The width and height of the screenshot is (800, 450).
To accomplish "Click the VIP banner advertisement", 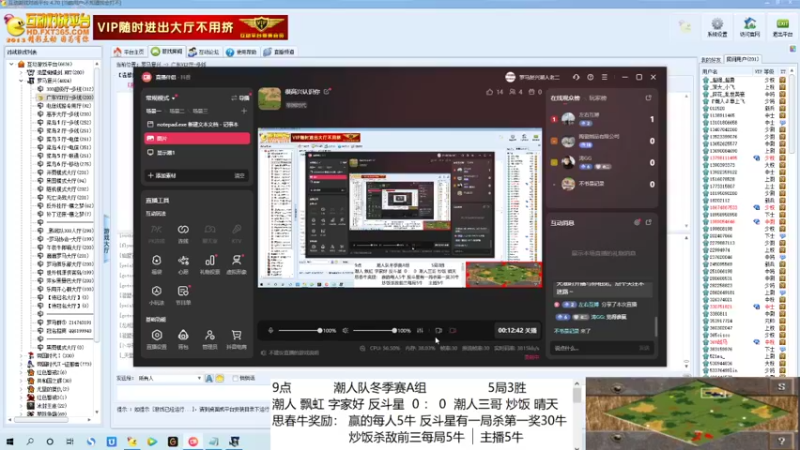I will coord(190,27).
